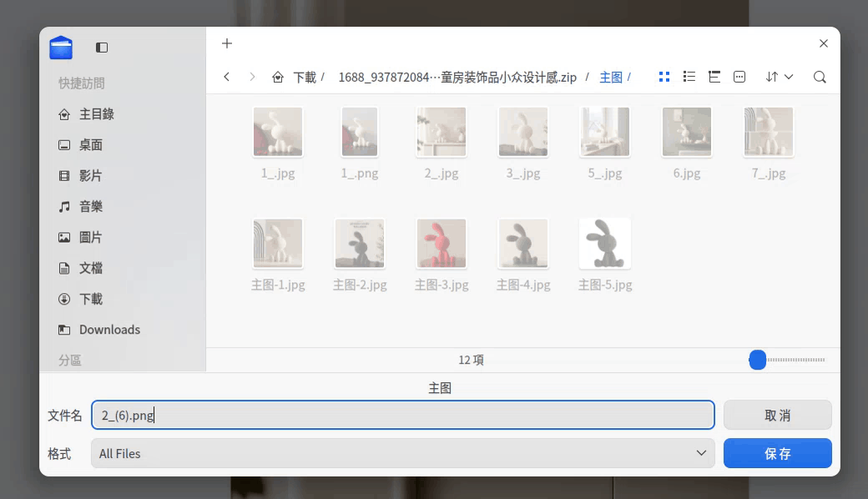Click the icon size zoom slider handle
868x499 pixels.
click(x=757, y=360)
